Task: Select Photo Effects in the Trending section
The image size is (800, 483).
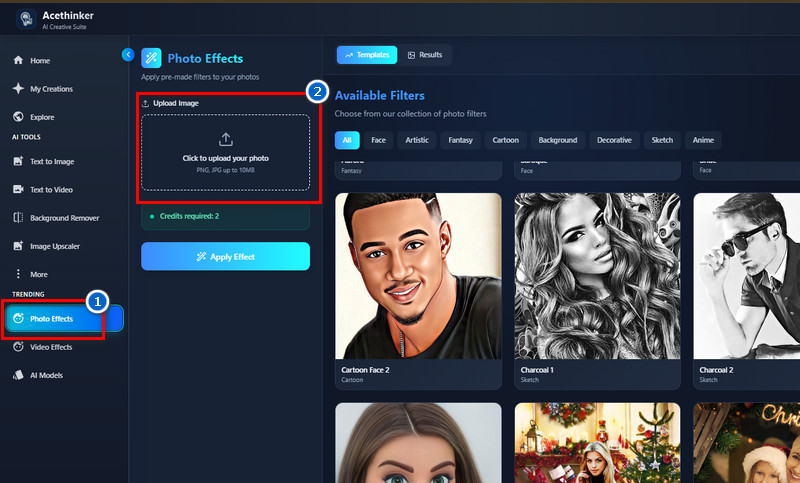Action: pyautogui.click(x=64, y=318)
